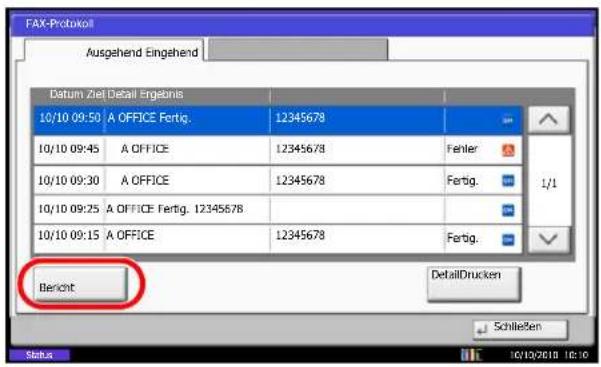
Task: Click the blue status icon in 09:25 row
Action: [508, 210]
